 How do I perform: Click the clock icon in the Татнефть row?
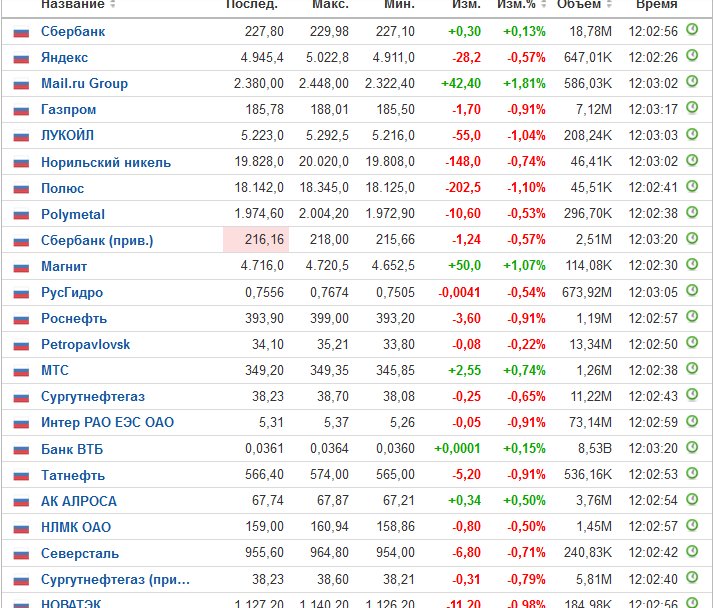tap(692, 473)
